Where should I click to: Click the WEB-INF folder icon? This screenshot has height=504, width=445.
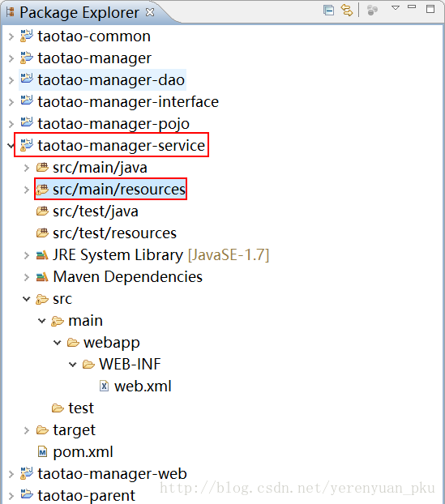click(88, 365)
